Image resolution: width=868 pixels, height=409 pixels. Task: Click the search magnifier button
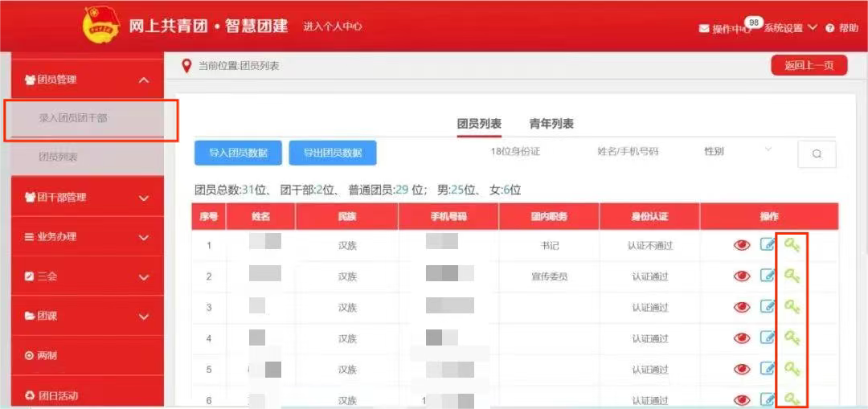coord(817,153)
